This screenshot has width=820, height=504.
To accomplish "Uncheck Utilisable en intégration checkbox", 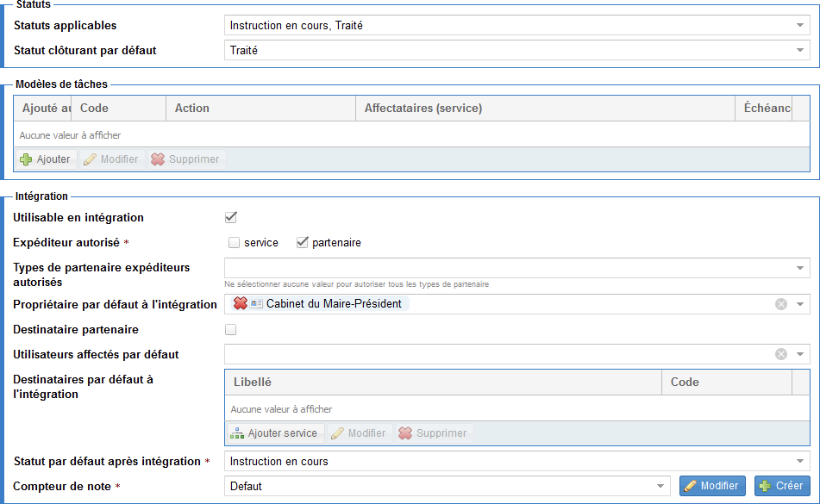I will [x=230, y=217].
